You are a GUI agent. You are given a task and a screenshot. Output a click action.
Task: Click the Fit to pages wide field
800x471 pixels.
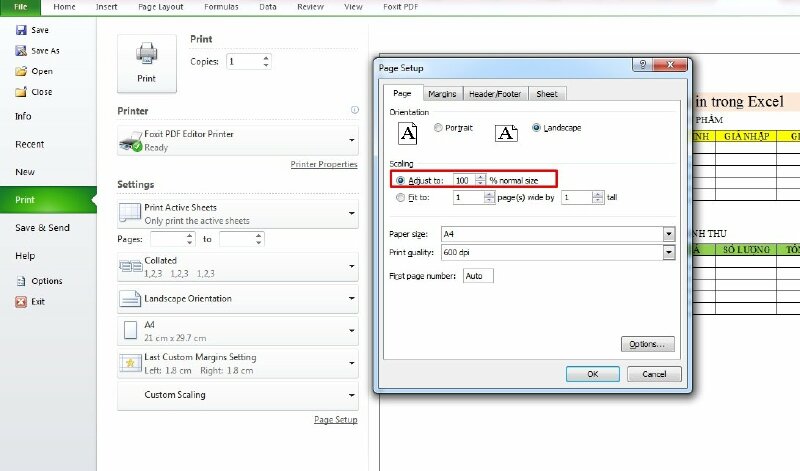[469, 197]
